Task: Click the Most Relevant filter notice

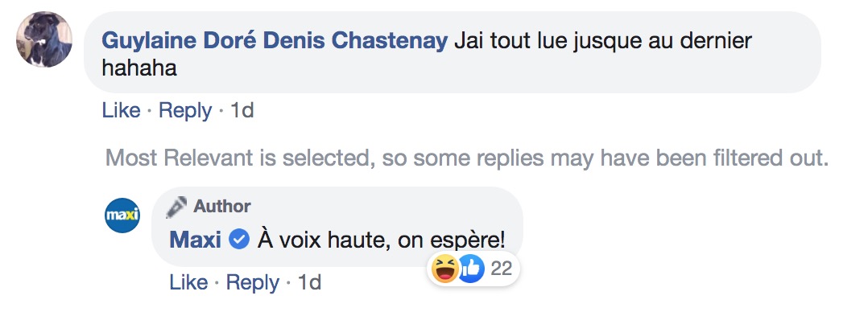Action: (467, 158)
